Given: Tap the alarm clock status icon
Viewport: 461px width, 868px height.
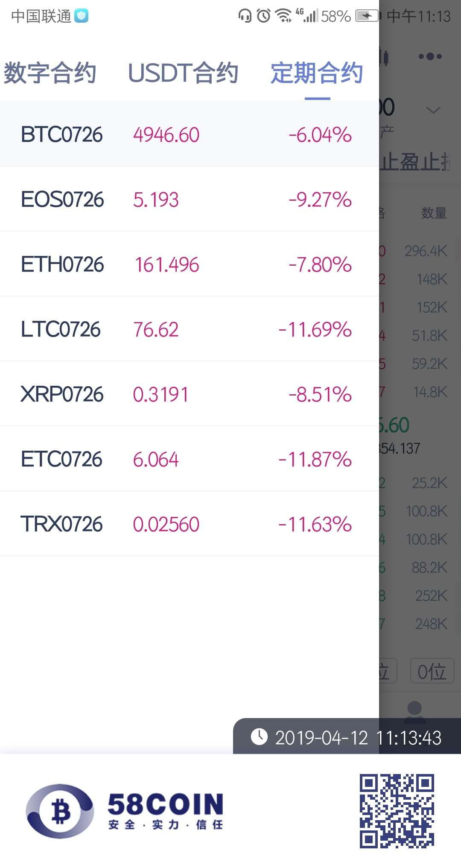Looking at the screenshot, I should pyautogui.click(x=263, y=16).
